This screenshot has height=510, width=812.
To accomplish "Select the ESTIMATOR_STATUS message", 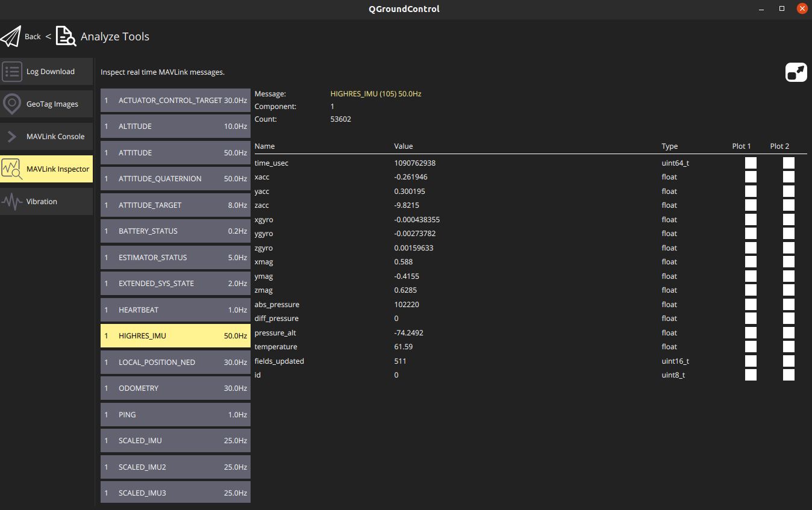I will click(x=175, y=258).
